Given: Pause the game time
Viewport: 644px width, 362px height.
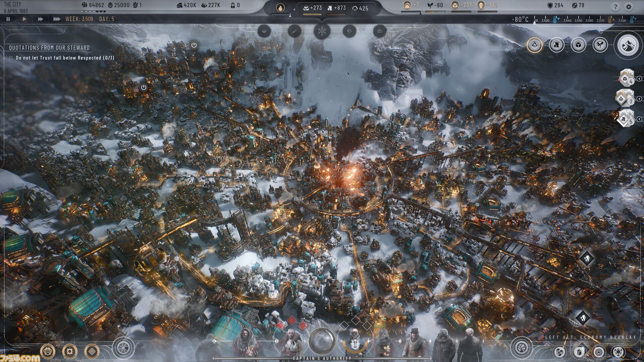Looking at the screenshot, I should click(8, 19).
